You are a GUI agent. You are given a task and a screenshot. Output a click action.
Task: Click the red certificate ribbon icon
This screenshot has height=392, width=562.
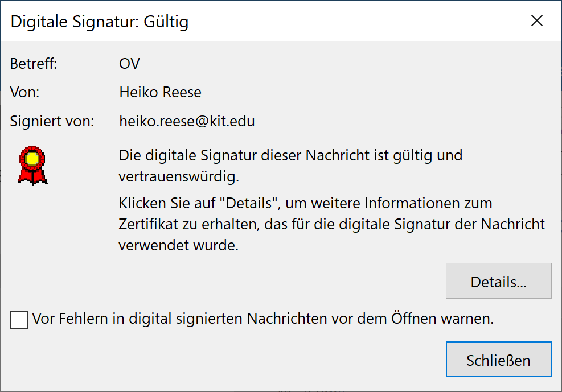coord(32,166)
